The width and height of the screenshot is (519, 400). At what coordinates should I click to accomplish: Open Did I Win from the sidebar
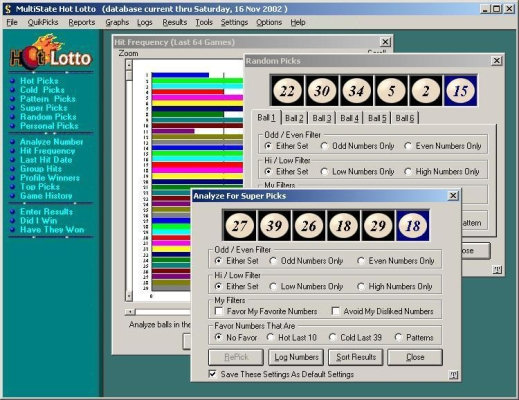click(38, 221)
